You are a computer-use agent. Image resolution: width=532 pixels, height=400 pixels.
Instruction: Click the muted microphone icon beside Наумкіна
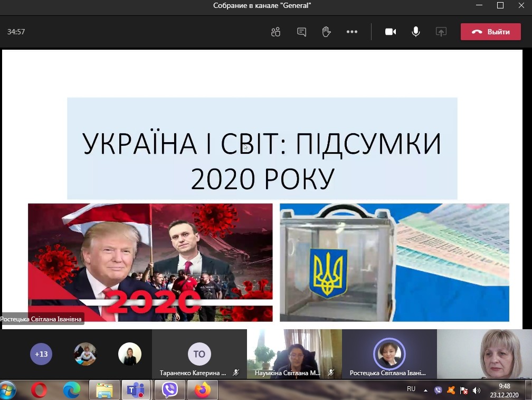(x=331, y=373)
